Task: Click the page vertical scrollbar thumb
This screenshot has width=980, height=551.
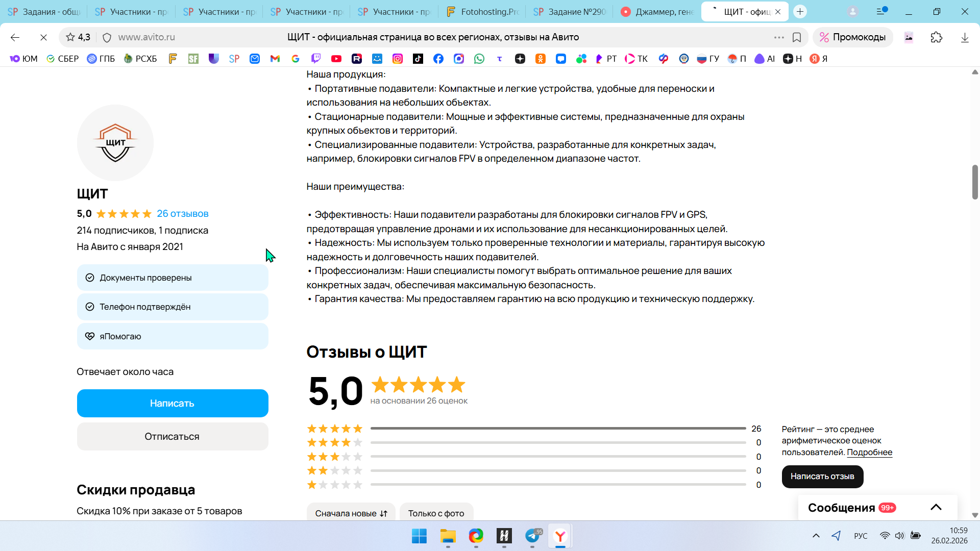Action: (974, 182)
